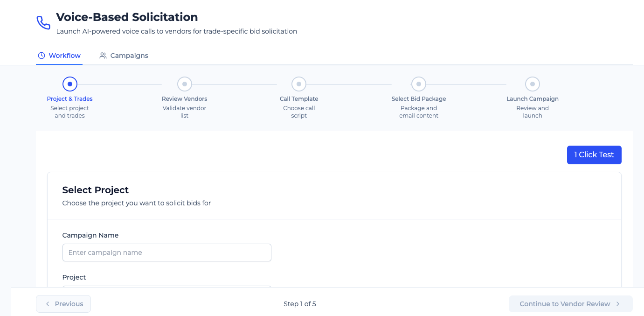Select the Review Vendors step circle

pos(185,84)
